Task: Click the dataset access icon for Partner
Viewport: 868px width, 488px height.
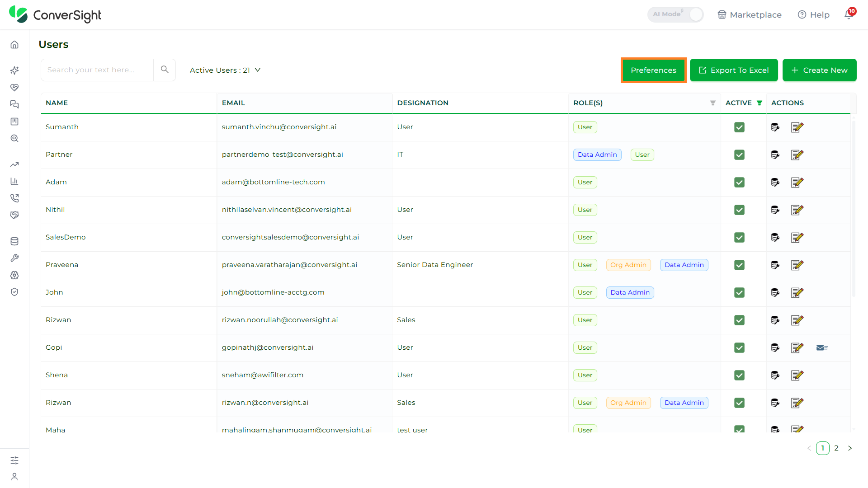Action: [x=775, y=155]
